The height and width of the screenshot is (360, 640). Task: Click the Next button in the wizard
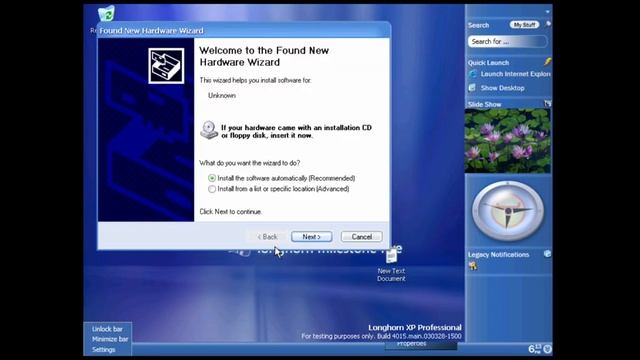click(x=311, y=237)
